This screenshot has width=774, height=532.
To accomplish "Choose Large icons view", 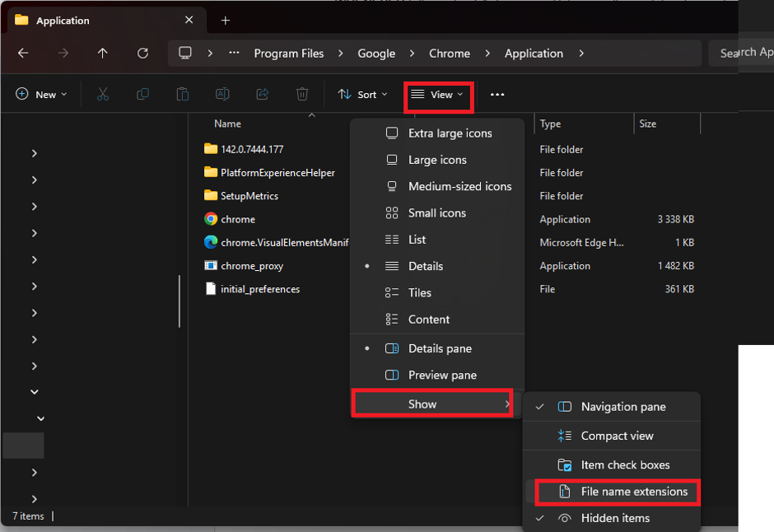I will coord(437,160).
